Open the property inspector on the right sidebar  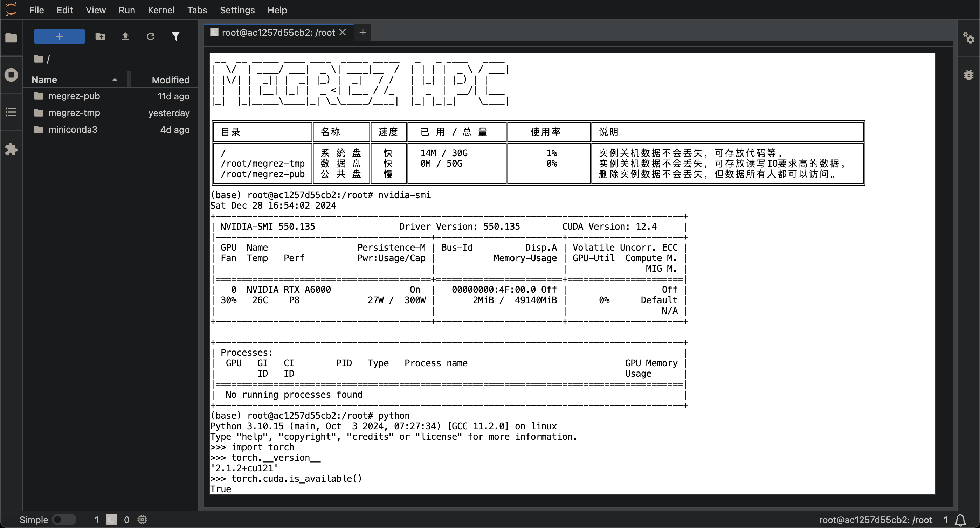point(969,39)
